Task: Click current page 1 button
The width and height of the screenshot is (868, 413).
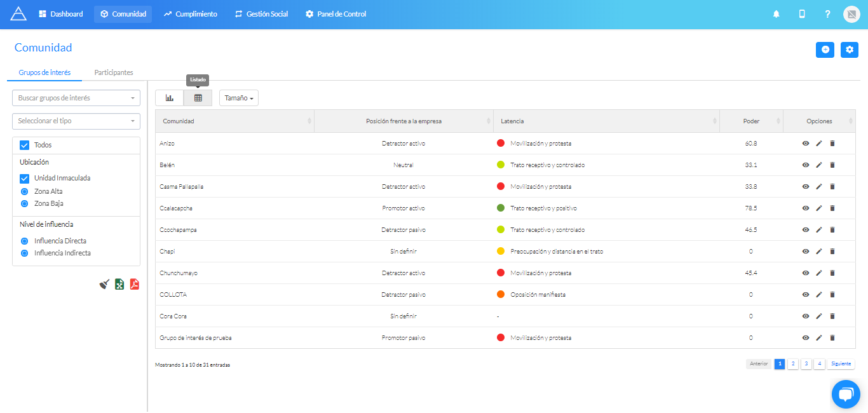Action: coord(780,364)
